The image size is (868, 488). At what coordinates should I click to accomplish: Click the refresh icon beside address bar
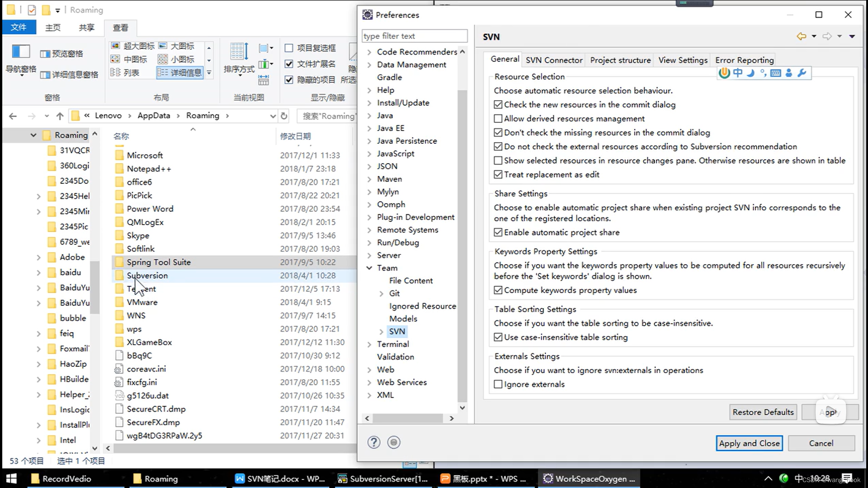284,116
